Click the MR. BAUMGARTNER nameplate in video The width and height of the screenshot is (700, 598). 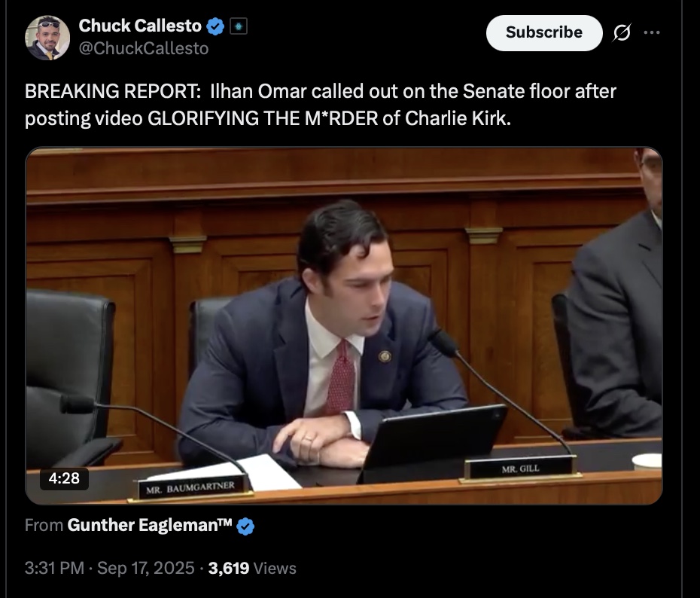[190, 488]
